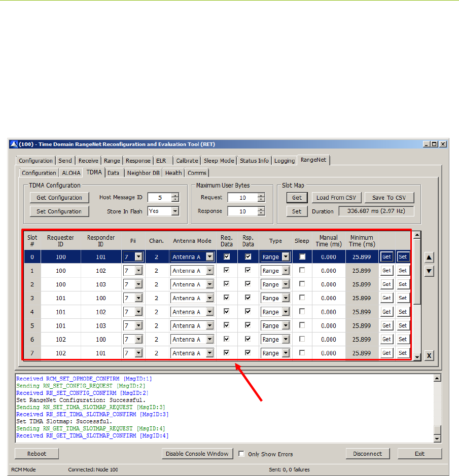Toggle Req. Data checkbox for slot 3
Image resolution: width=459 pixels, height=476 pixels.
pos(227,298)
